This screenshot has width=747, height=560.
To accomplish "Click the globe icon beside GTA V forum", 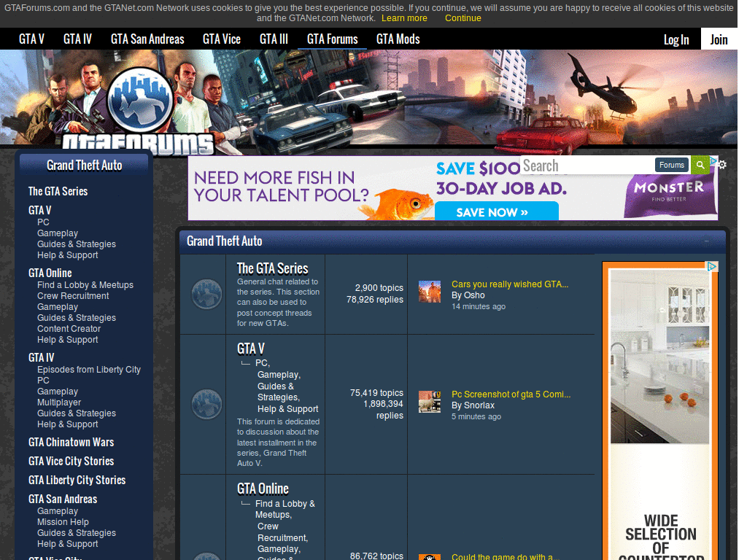I will (206, 404).
